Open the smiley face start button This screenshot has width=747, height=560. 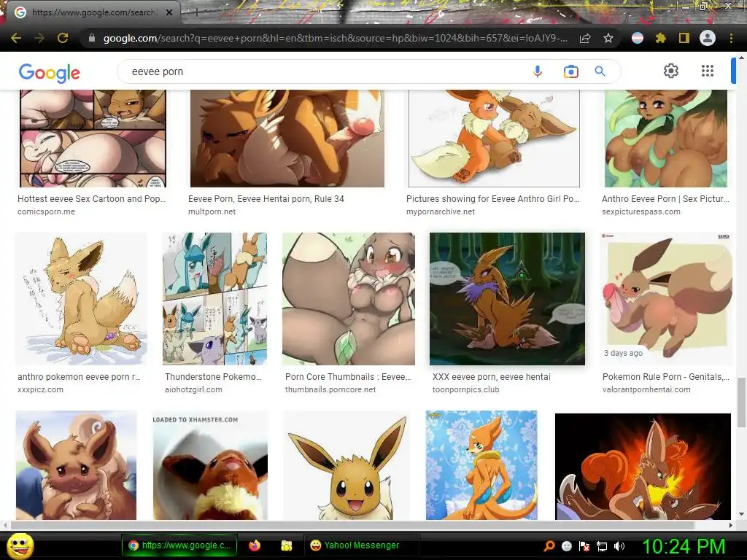coord(20,546)
